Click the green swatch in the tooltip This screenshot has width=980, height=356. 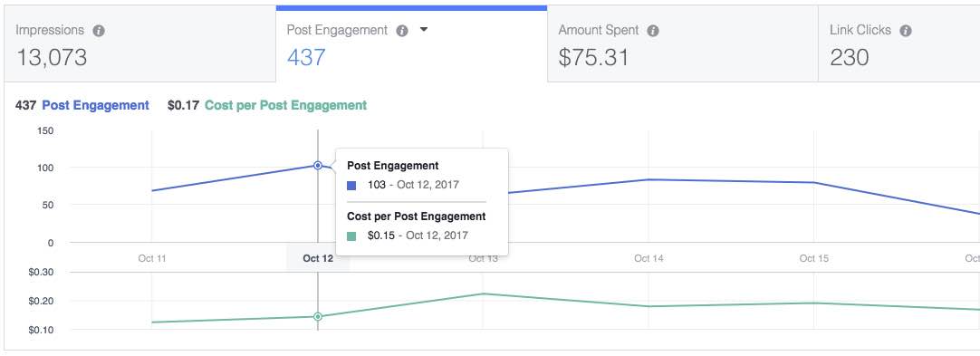coord(351,236)
